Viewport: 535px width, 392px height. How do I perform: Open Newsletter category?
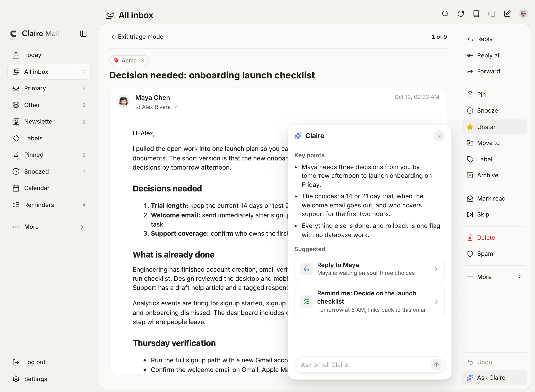49,121
